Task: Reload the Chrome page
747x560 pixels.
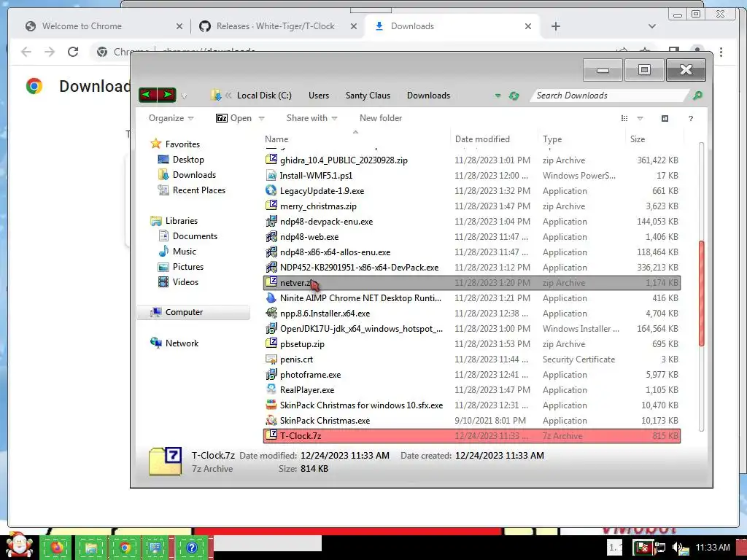Action: click(x=72, y=52)
